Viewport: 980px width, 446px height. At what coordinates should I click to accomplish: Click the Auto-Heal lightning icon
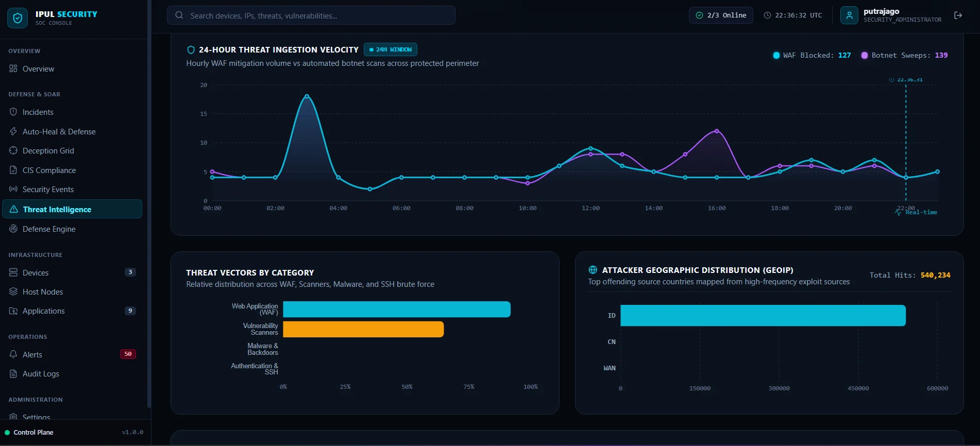[13, 131]
